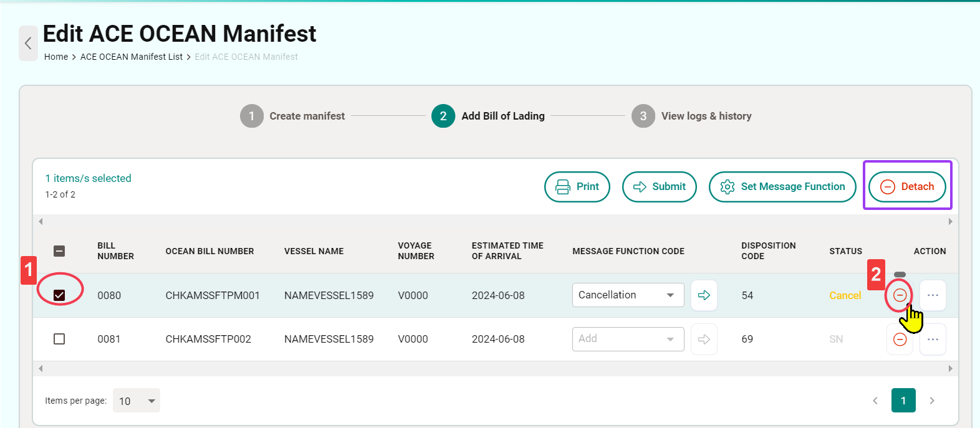Click the Print button
Screen dimensions: 980x428
point(577,187)
